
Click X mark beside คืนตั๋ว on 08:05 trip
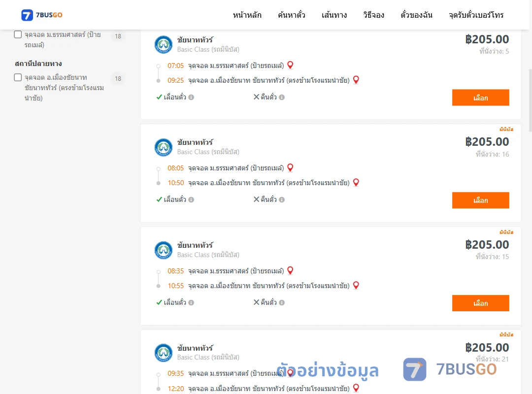click(x=257, y=199)
